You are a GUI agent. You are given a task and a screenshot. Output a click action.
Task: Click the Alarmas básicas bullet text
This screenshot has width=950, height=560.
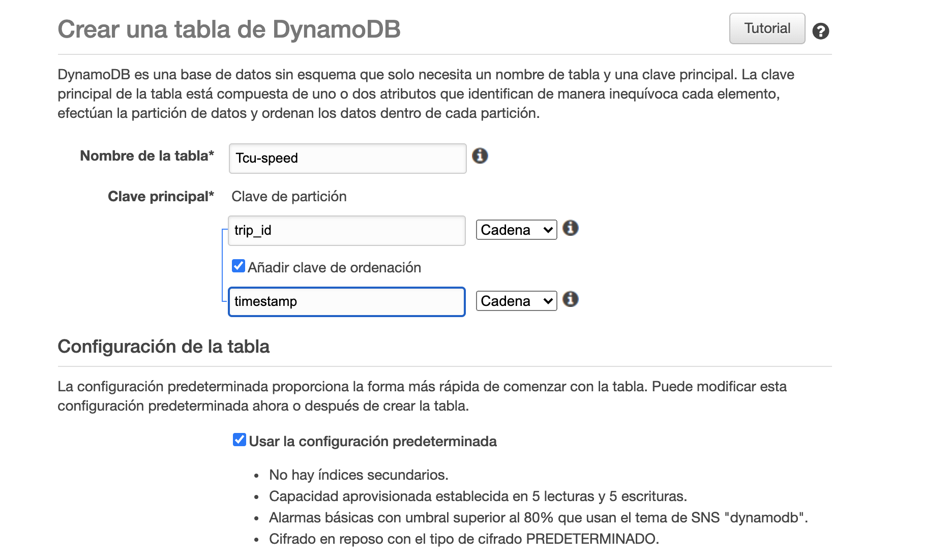(539, 518)
